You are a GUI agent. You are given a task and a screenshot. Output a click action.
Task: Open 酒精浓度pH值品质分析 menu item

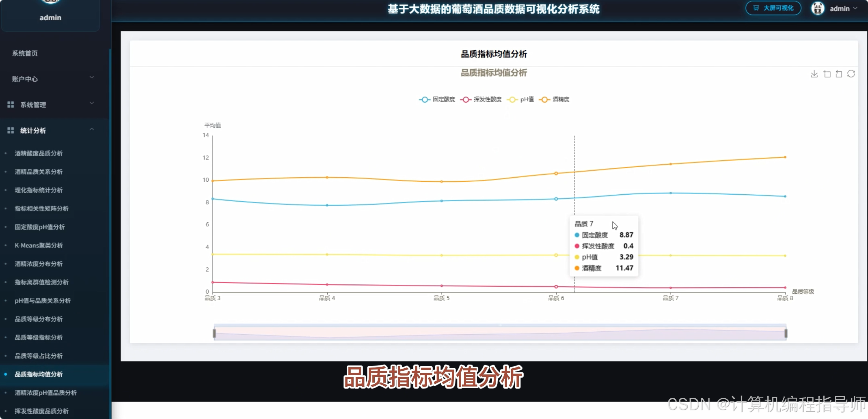45,393
